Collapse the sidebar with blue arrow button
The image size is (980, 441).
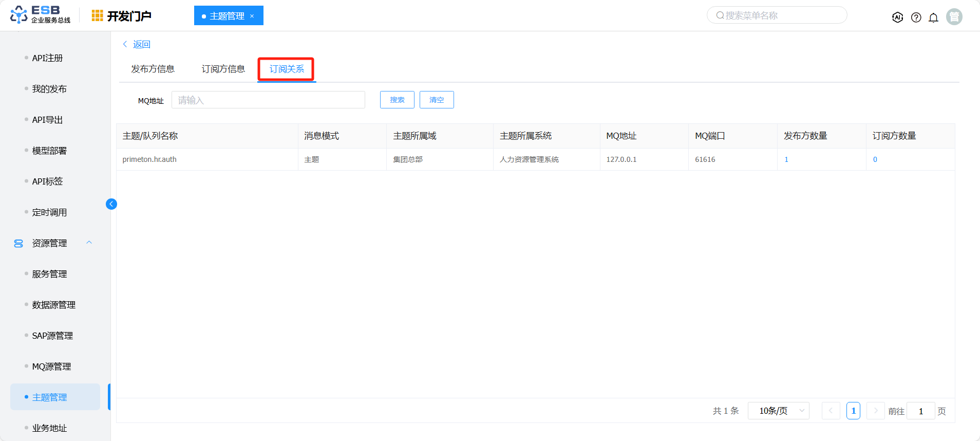tap(111, 204)
